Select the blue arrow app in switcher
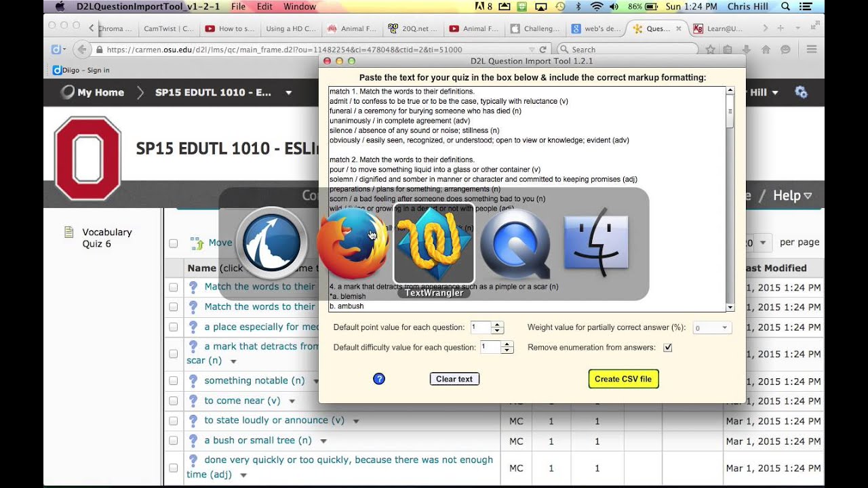 click(271, 243)
